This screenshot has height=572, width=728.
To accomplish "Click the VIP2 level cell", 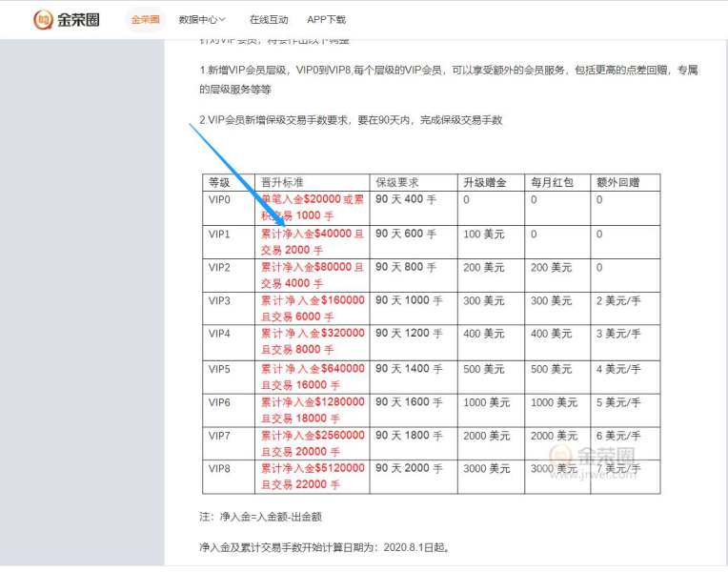I will 229,276.
